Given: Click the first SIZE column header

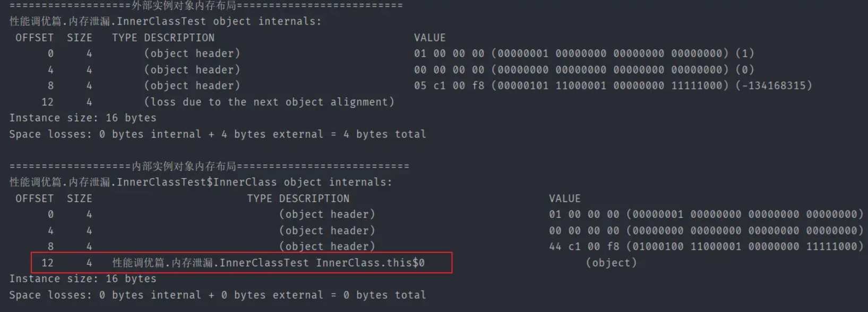Looking at the screenshot, I should click(80, 38).
